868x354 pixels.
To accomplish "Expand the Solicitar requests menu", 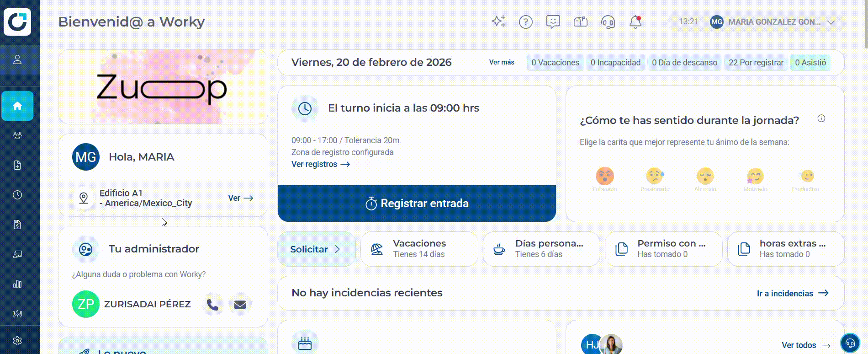I will [316, 249].
